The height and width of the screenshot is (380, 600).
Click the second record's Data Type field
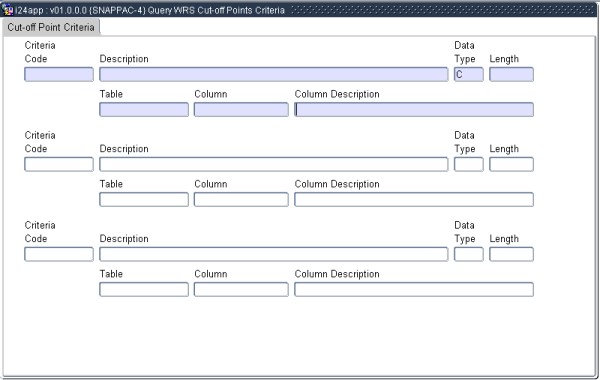[469, 164]
